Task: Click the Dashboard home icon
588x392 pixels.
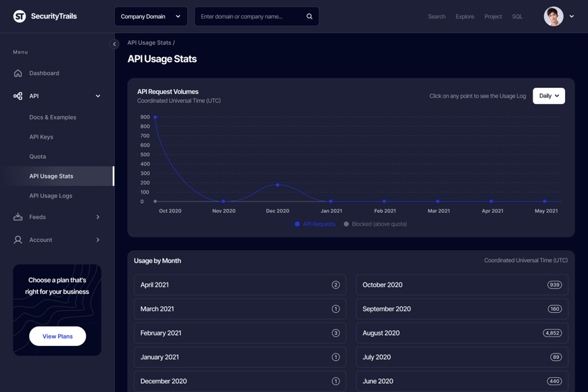Action: coord(18,73)
